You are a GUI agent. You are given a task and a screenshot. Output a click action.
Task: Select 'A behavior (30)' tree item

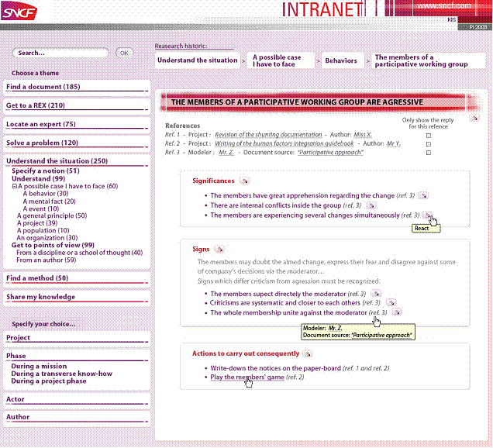pos(46,194)
